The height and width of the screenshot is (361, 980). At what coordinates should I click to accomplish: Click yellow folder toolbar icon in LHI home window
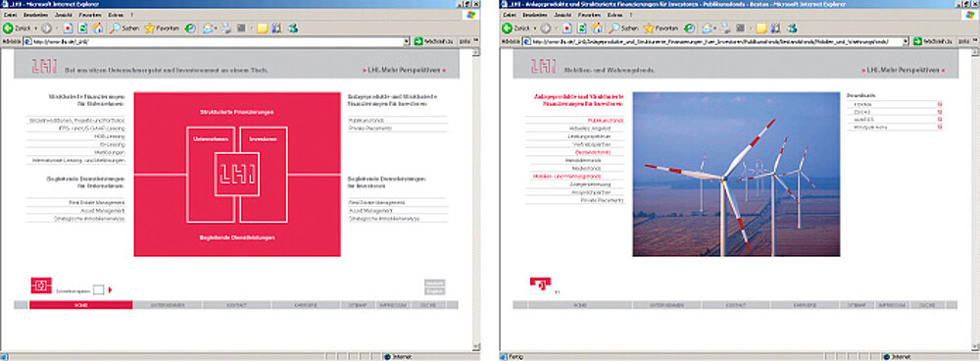coord(263,28)
